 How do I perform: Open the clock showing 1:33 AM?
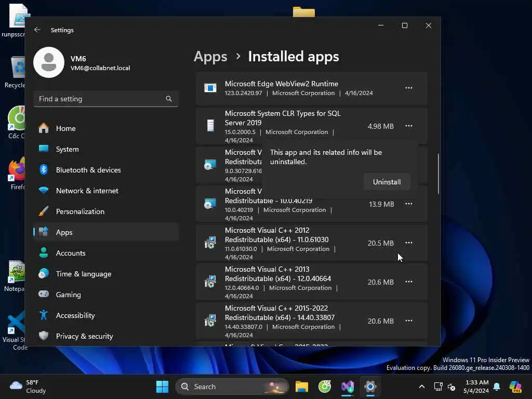click(x=476, y=387)
